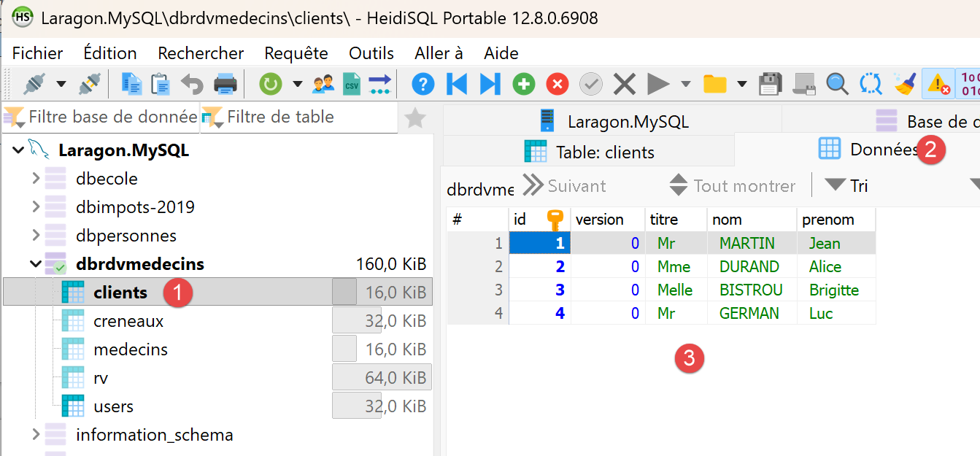Viewport: 980px width, 456px height.
Task: Expand the dbpersonnes database node
Action: tap(35, 236)
